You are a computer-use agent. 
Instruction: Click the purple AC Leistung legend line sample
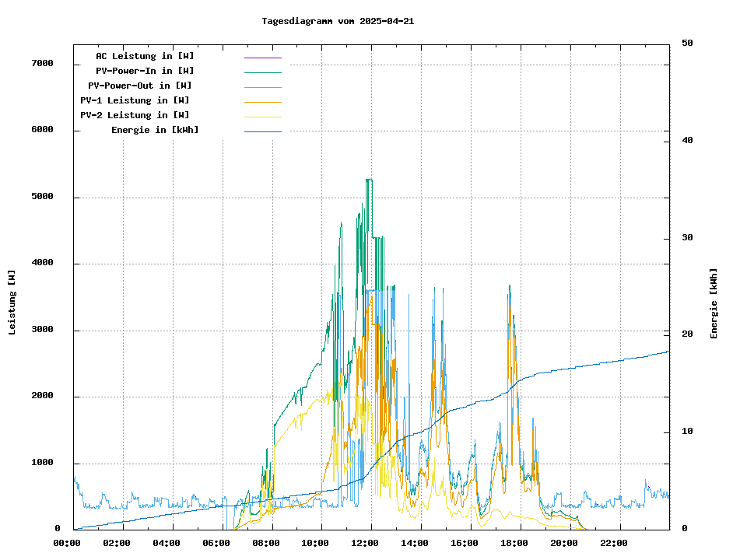(x=262, y=58)
